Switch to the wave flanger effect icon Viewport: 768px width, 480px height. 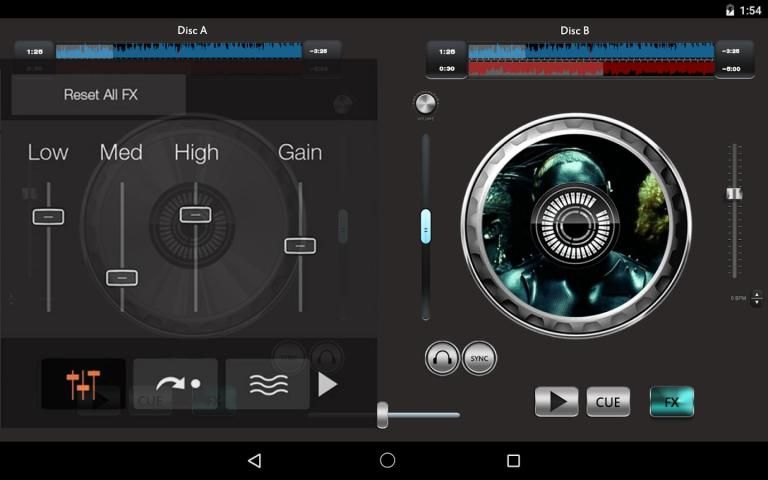(267, 384)
